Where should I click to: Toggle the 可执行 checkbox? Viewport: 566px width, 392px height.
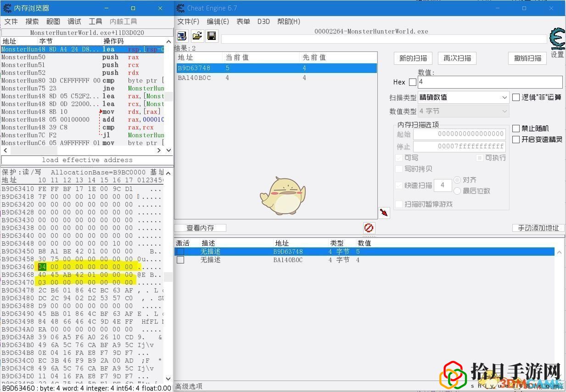point(480,158)
